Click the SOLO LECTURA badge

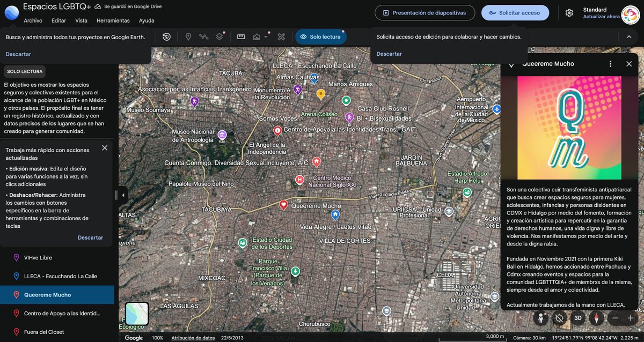click(25, 71)
